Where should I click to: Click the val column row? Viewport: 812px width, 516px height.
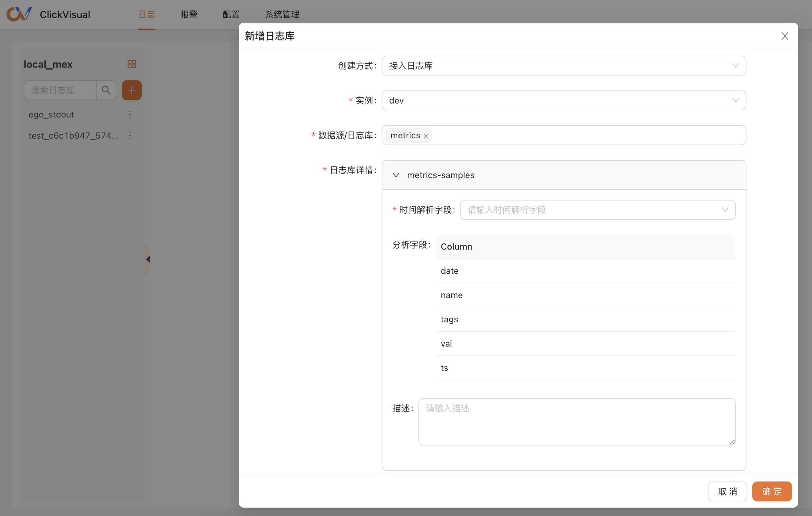tap(585, 344)
